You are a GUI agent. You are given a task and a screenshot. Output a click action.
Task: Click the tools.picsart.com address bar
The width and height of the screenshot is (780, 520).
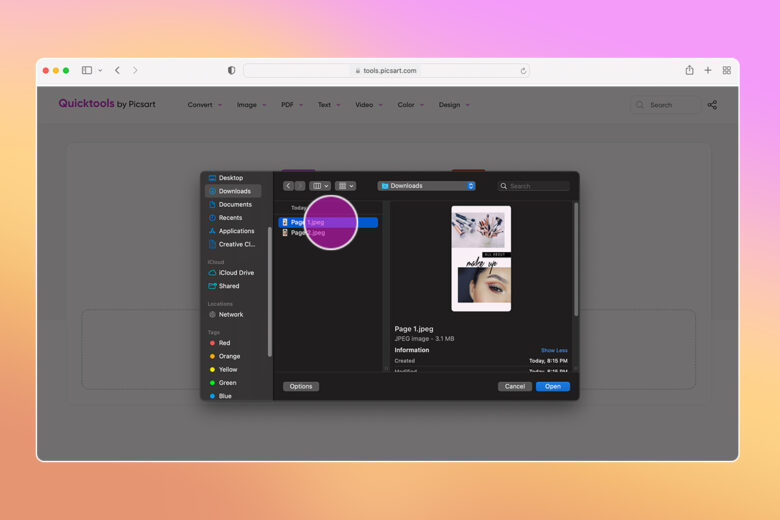click(x=387, y=71)
